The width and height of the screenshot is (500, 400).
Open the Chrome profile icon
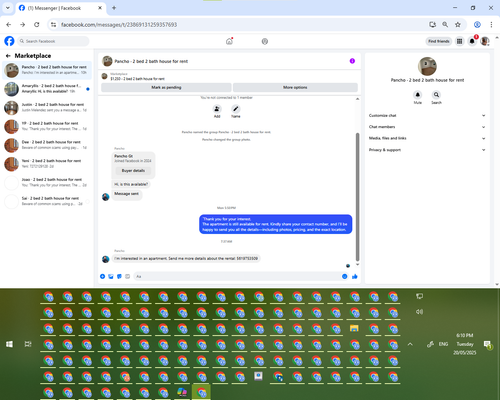[x=477, y=24]
